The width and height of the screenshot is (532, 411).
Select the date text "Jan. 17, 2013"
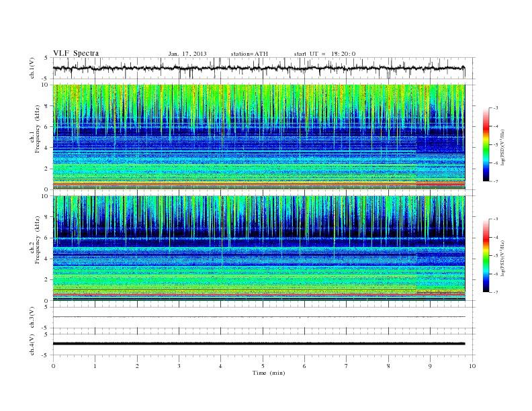(187, 54)
